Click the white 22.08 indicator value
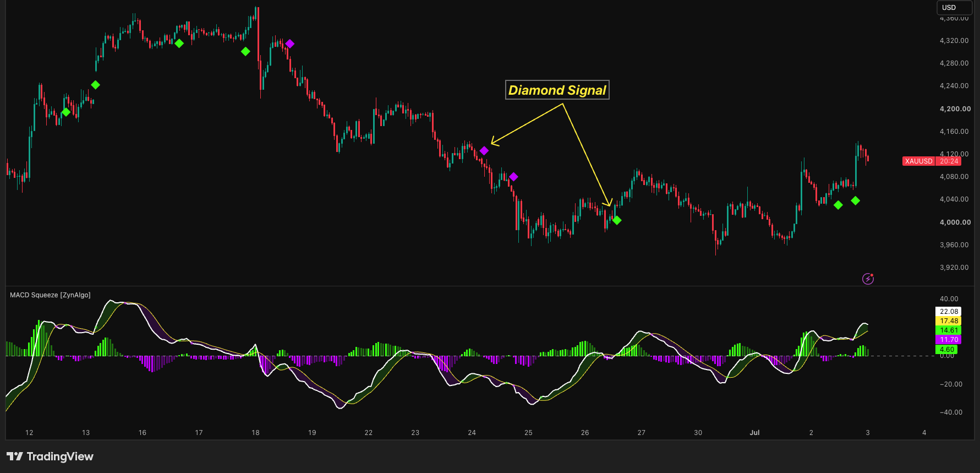Screen dimensions: 980x473 949,312
